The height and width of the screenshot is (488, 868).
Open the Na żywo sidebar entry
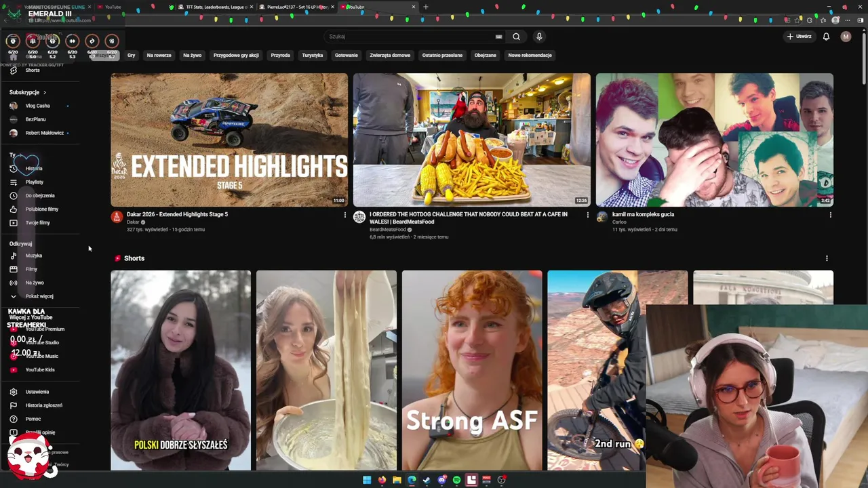34,283
